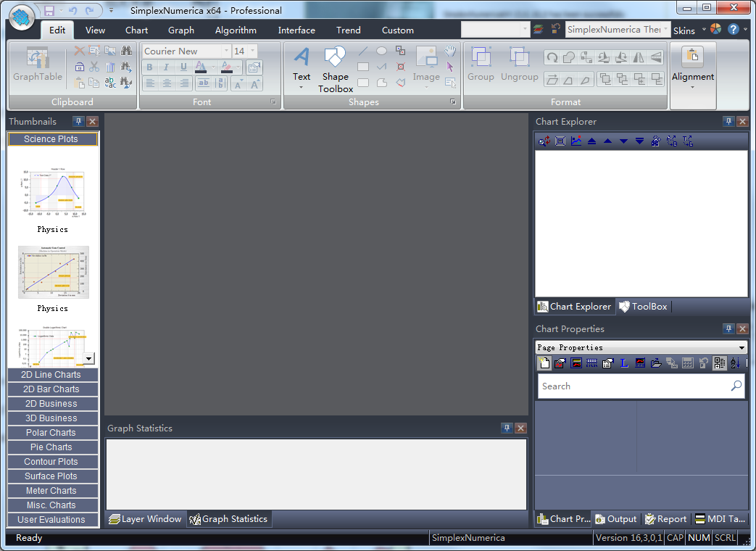The width and height of the screenshot is (756, 551).
Task: Click the large Text tool icon
Action: [x=302, y=57]
